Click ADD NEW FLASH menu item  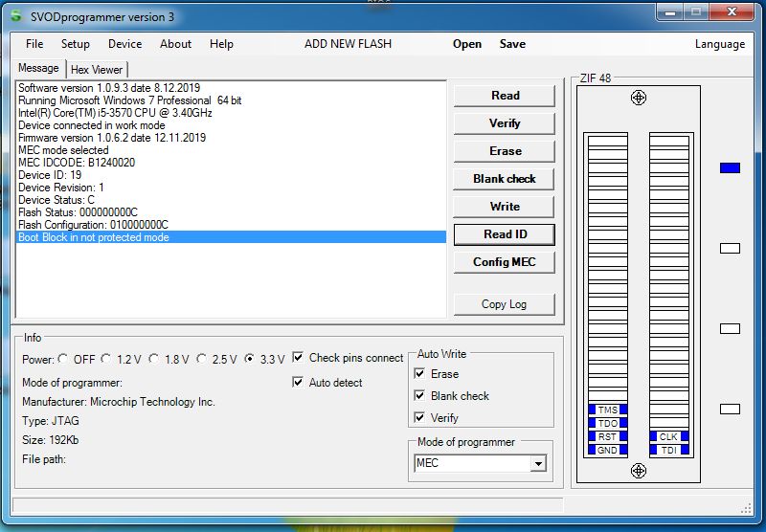[348, 44]
